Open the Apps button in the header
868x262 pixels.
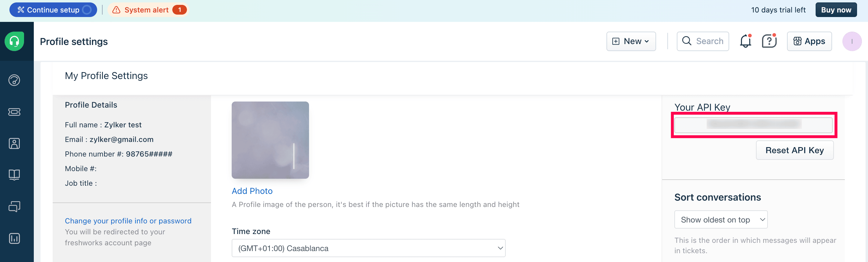809,41
